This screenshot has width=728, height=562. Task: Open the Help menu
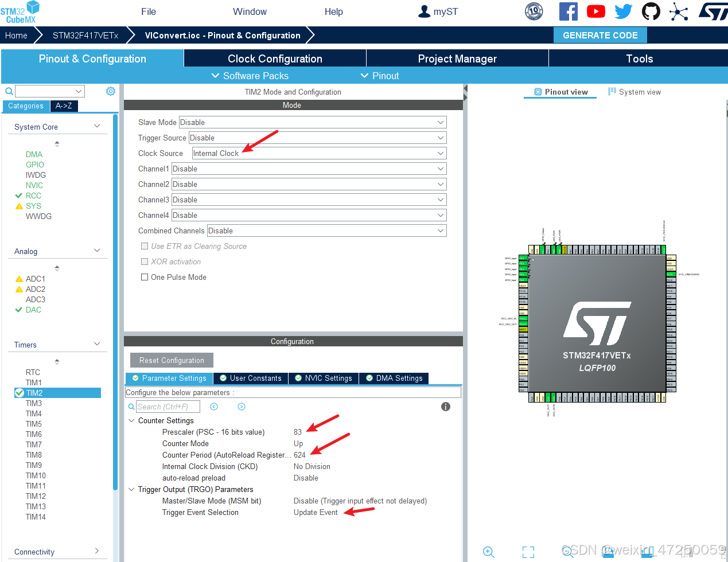[x=333, y=11]
